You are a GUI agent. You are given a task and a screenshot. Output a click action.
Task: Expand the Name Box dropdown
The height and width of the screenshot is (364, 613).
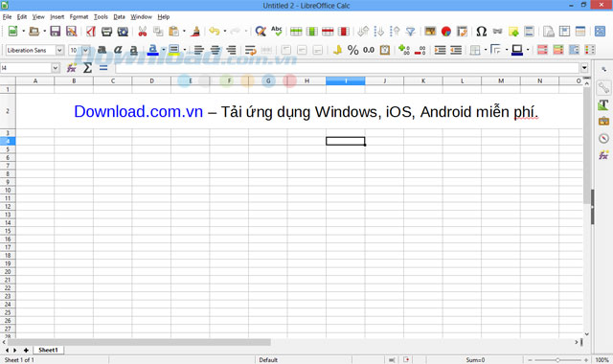(x=56, y=68)
